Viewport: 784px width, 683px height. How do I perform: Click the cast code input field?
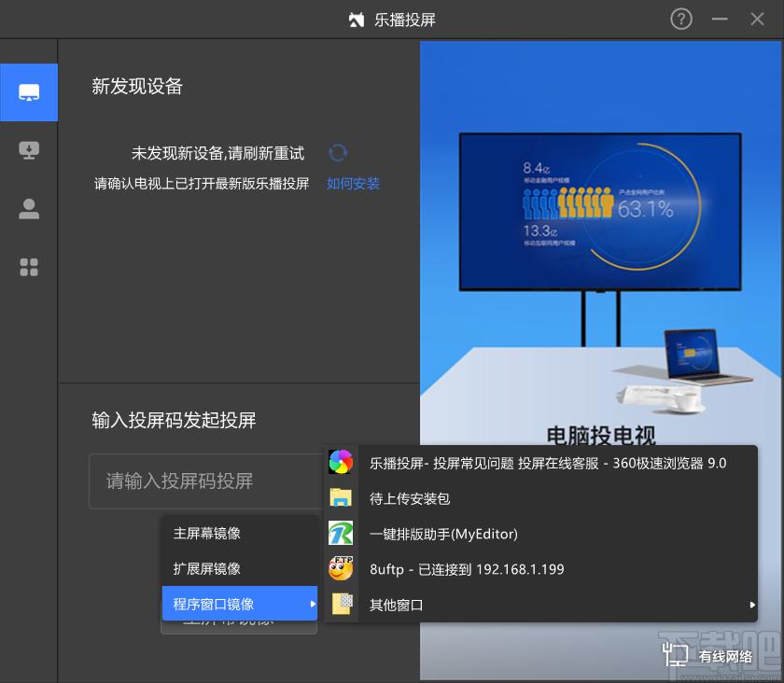(x=207, y=481)
